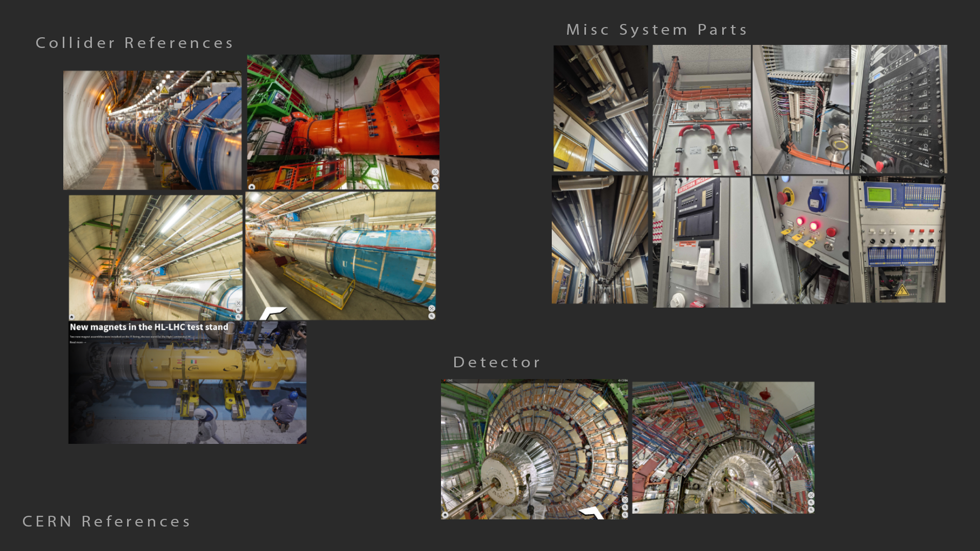Click the home icon in the silver pipe tunnel image

(x=72, y=317)
